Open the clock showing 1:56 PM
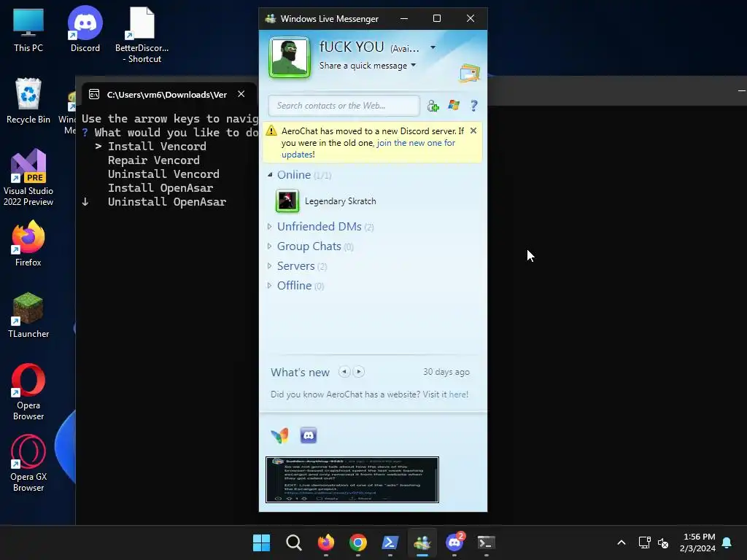747x560 pixels. [x=698, y=542]
